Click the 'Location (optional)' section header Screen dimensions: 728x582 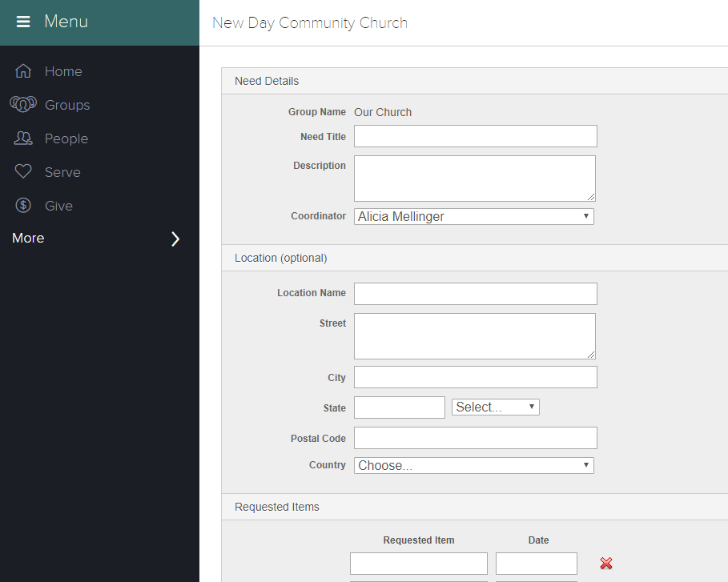click(281, 258)
